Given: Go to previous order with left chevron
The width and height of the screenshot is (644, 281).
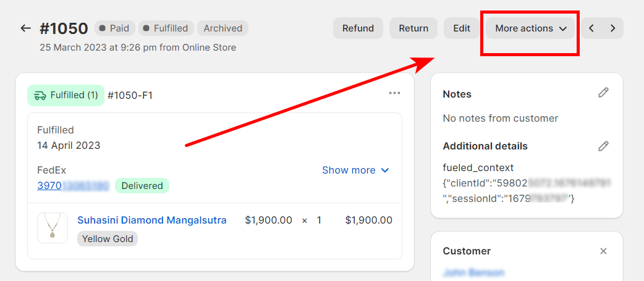Looking at the screenshot, I should [x=591, y=28].
